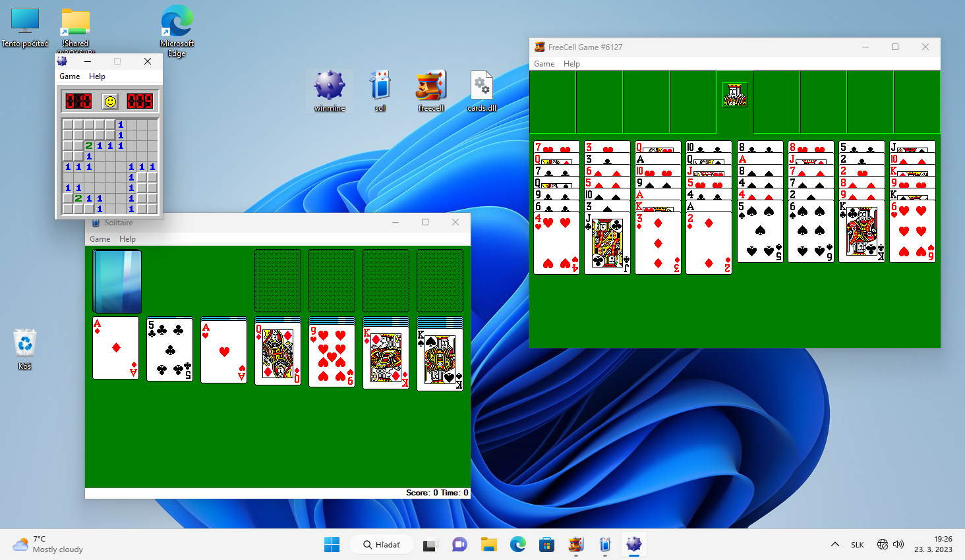965x560 pixels.
Task: Open Help menu in FreeCell
Action: 571,64
